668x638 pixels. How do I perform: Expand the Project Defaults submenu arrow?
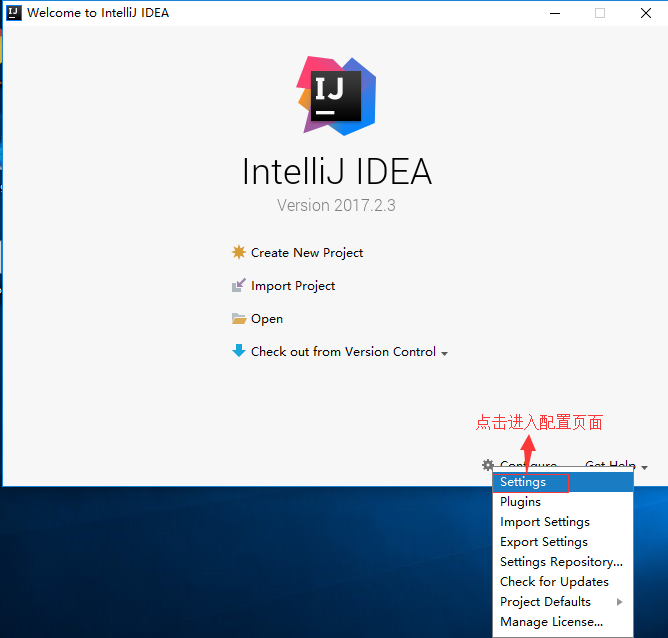[x=619, y=602]
